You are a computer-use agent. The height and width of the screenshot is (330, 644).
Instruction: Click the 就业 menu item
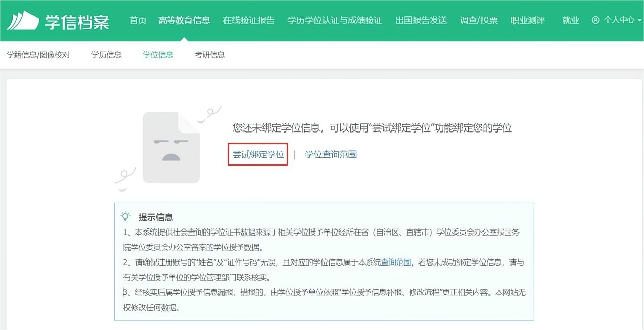pyautogui.click(x=571, y=20)
